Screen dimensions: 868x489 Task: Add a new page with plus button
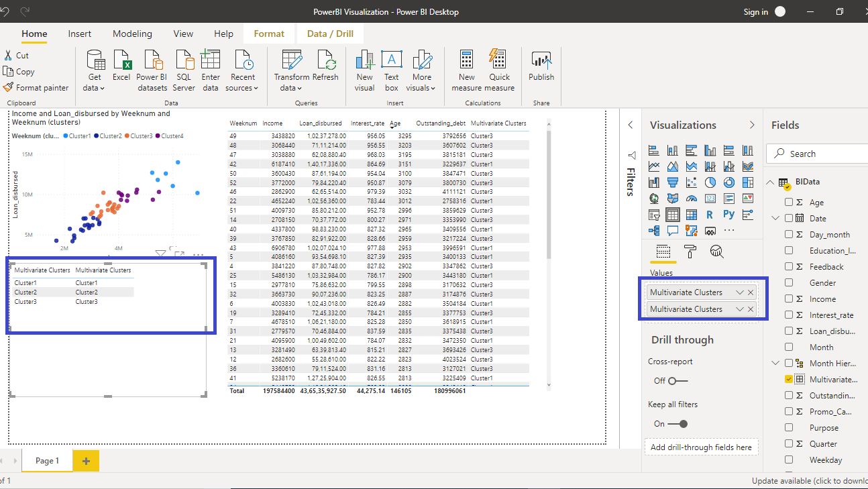86,461
